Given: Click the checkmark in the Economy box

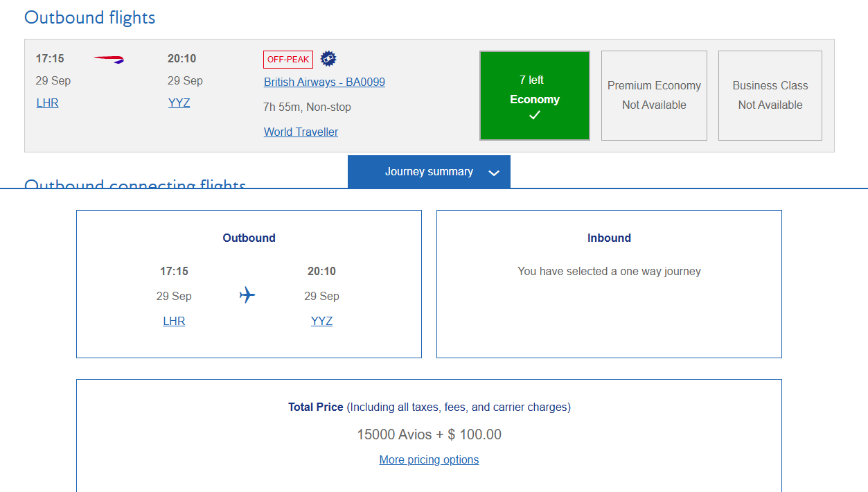Looking at the screenshot, I should (x=535, y=116).
